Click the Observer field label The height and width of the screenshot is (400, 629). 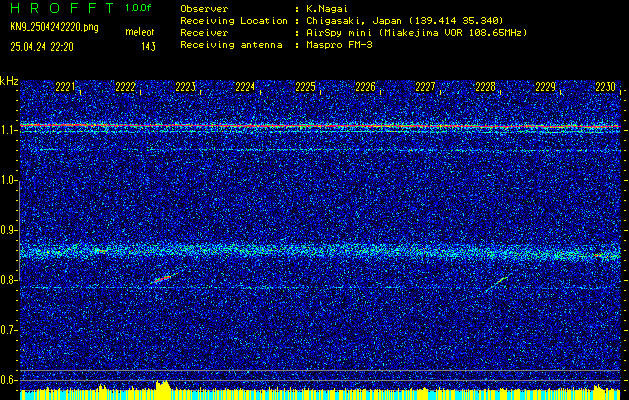click(204, 8)
